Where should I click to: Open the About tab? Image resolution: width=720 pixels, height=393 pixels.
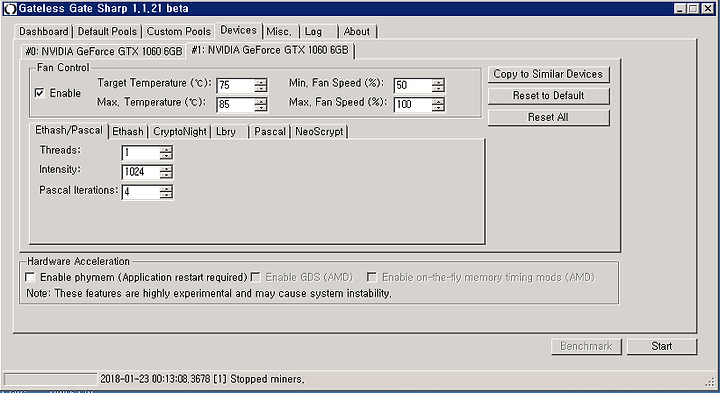click(357, 32)
